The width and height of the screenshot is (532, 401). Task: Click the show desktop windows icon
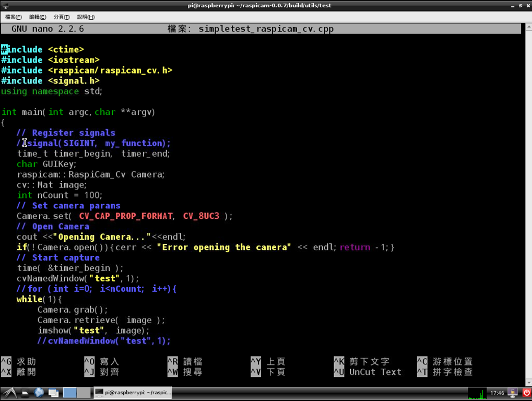pyautogui.click(x=53, y=393)
